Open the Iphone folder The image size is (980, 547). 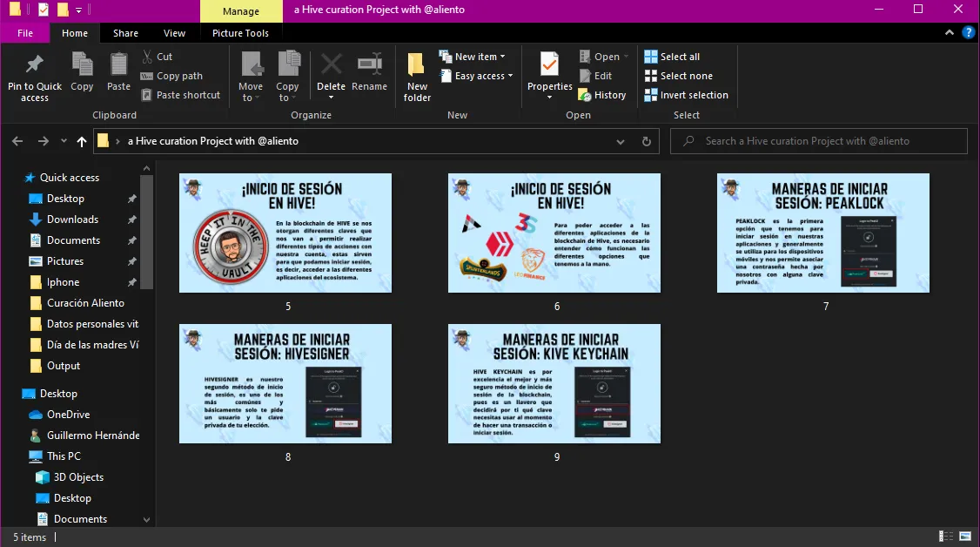coord(64,282)
